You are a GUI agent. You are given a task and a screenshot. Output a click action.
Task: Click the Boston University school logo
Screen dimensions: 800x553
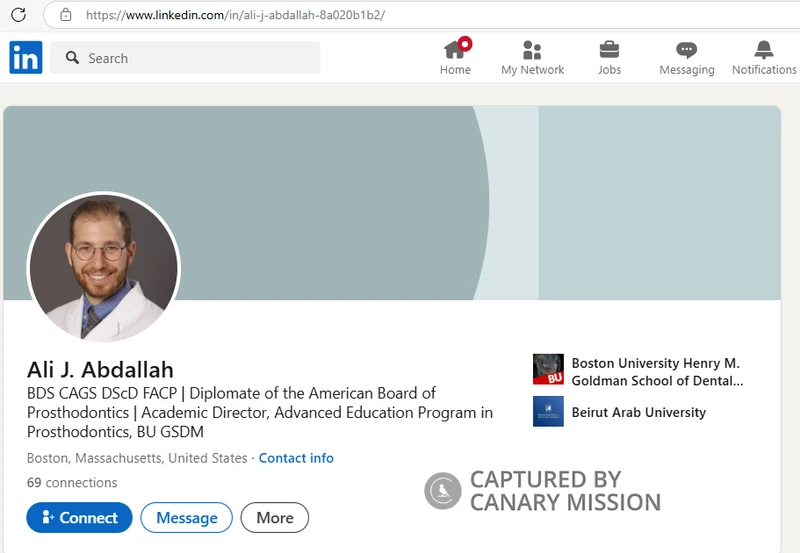(x=548, y=369)
